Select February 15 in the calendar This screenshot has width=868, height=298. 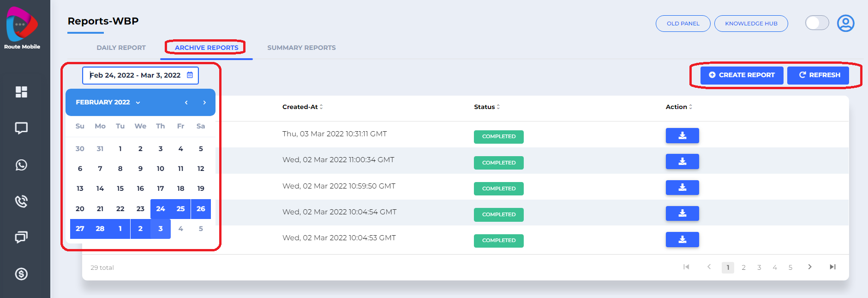pos(120,189)
